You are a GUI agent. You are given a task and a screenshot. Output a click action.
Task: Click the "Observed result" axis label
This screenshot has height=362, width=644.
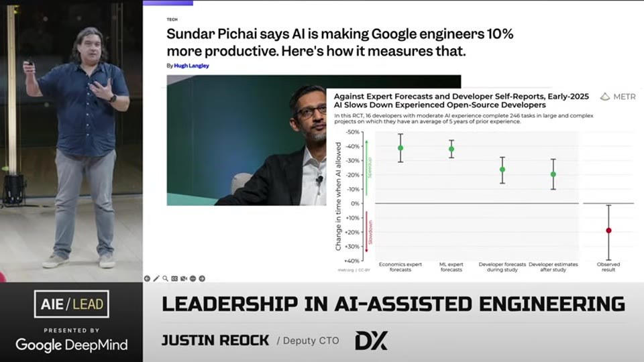point(608,267)
